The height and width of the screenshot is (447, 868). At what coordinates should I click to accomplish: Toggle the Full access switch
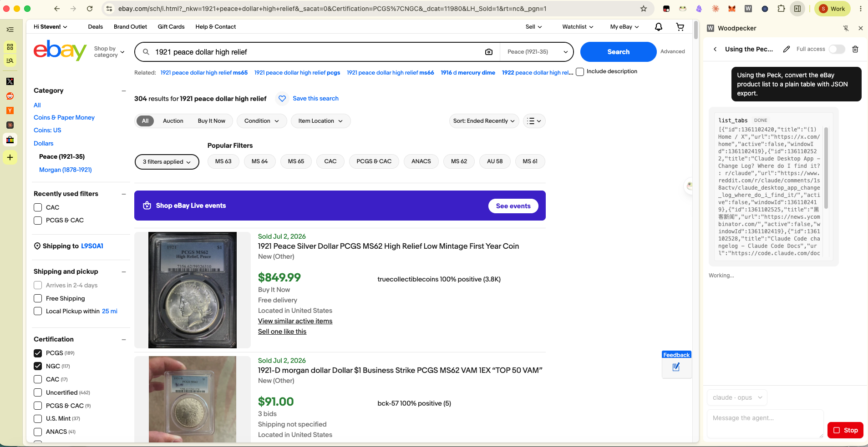(x=837, y=49)
